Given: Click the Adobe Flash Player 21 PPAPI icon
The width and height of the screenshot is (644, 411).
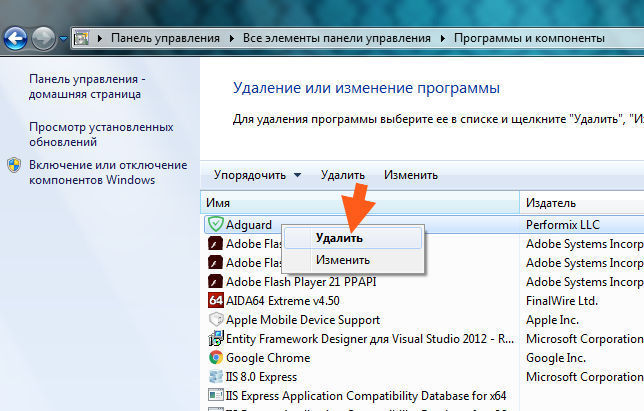Looking at the screenshot, I should pos(215,282).
